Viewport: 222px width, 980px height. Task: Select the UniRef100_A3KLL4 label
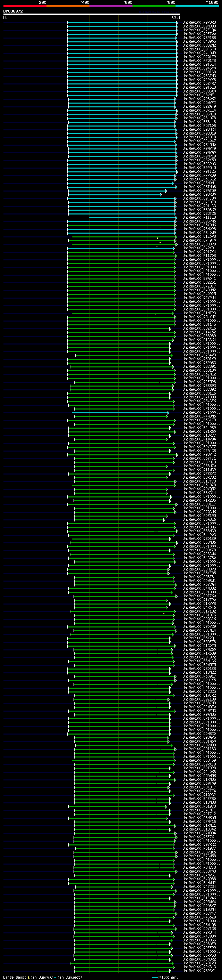(199, 110)
